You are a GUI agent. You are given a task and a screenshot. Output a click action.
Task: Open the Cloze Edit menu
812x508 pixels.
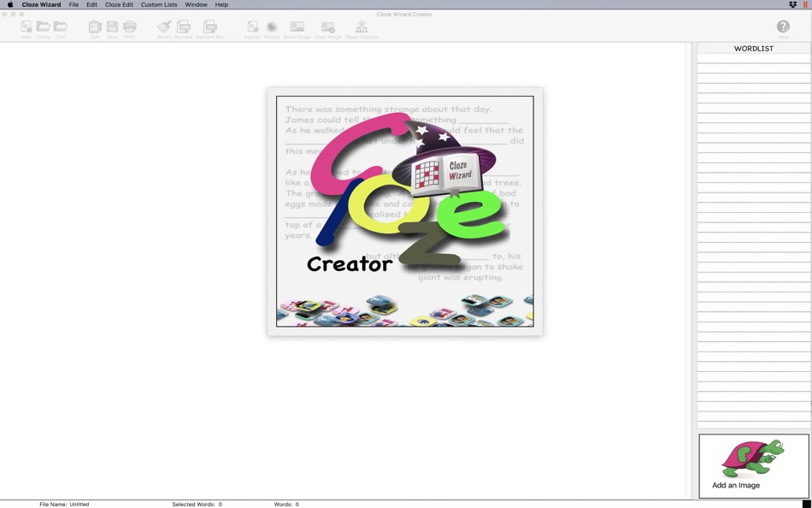tap(119, 4)
